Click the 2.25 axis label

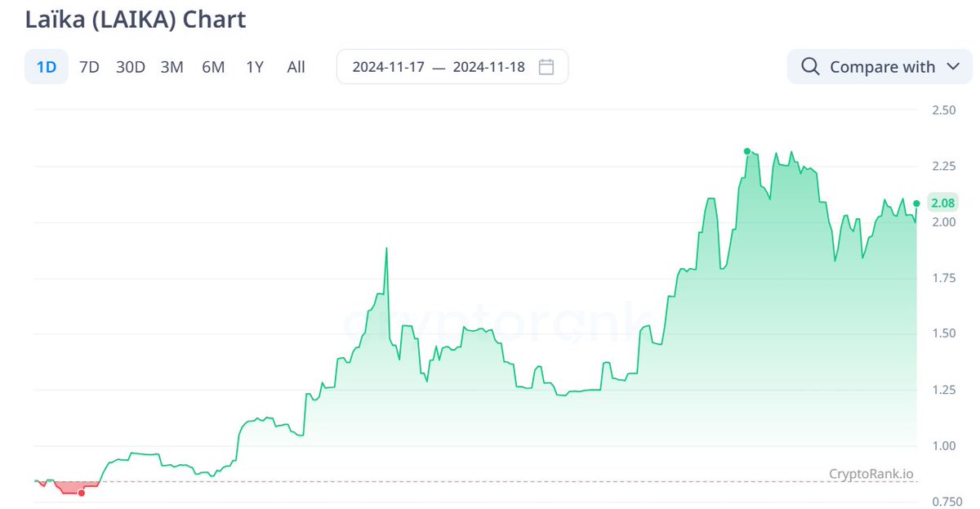(943, 166)
